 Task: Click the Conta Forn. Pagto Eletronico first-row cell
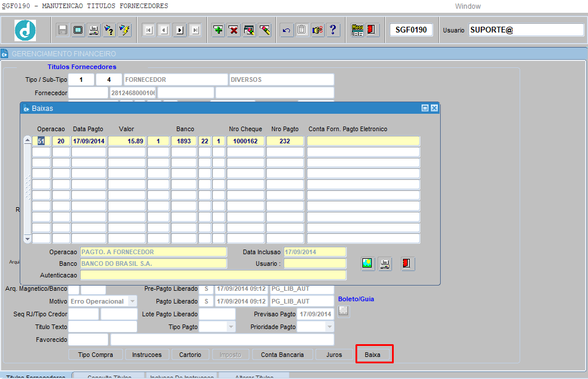[x=364, y=141]
